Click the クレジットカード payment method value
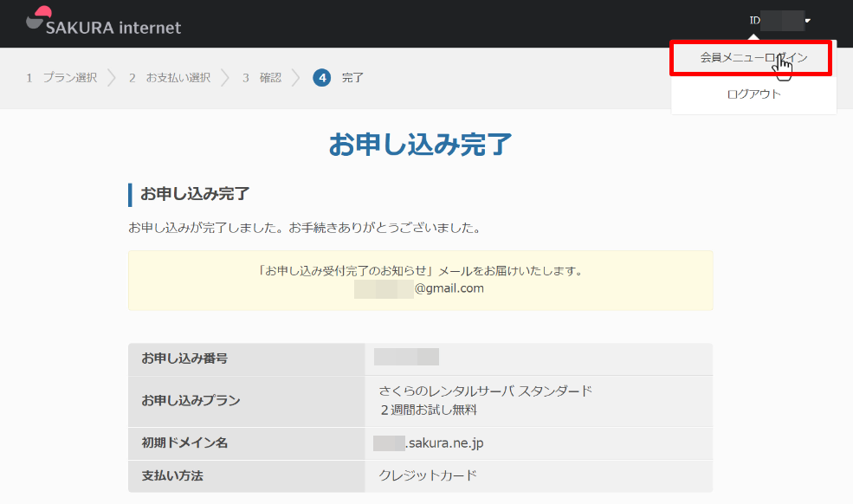The width and height of the screenshot is (853, 504). [428, 475]
